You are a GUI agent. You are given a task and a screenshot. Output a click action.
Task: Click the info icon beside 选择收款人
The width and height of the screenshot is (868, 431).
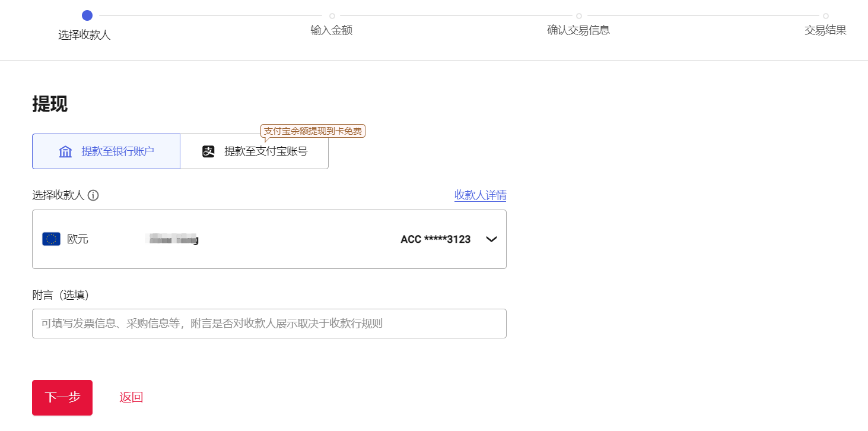click(x=93, y=195)
